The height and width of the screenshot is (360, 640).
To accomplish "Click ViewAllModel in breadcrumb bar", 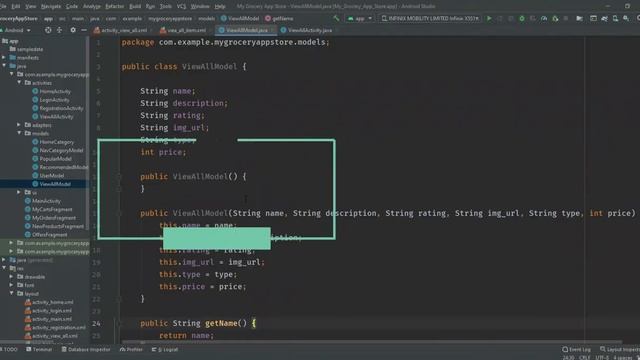I will 240,18.
